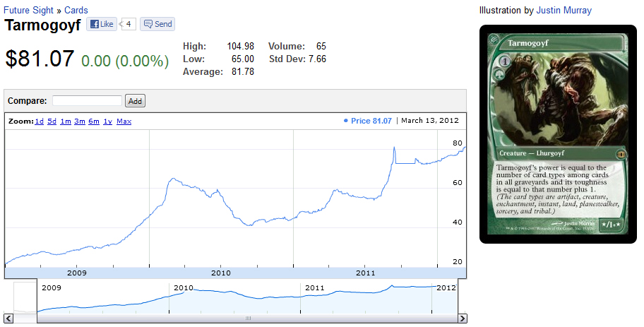The width and height of the screenshot is (644, 327).
Task: Open illustrator Justin Murray's page
Action: point(563,11)
